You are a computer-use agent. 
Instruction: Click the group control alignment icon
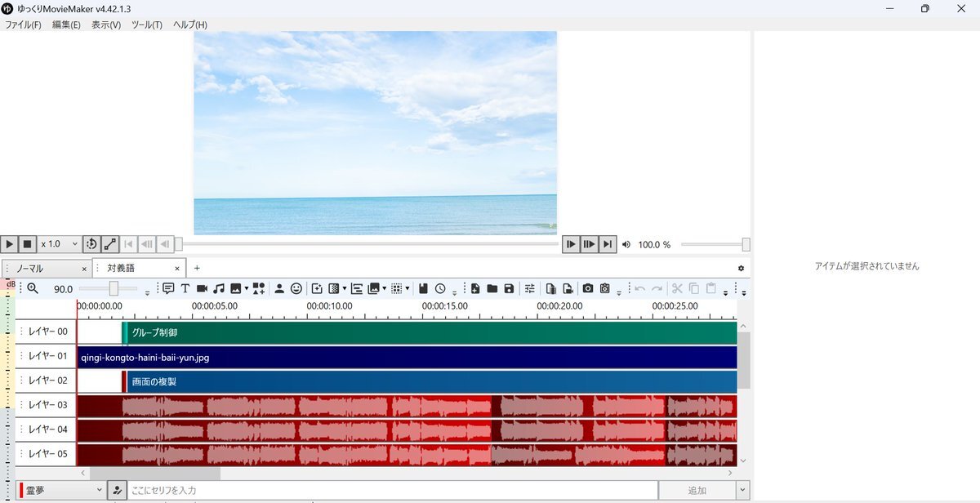[357, 288]
